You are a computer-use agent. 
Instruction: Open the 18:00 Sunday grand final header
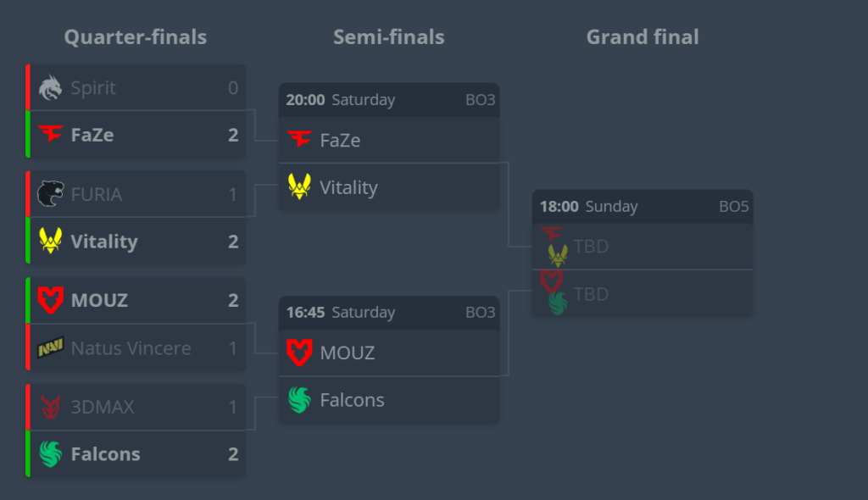[x=642, y=207]
